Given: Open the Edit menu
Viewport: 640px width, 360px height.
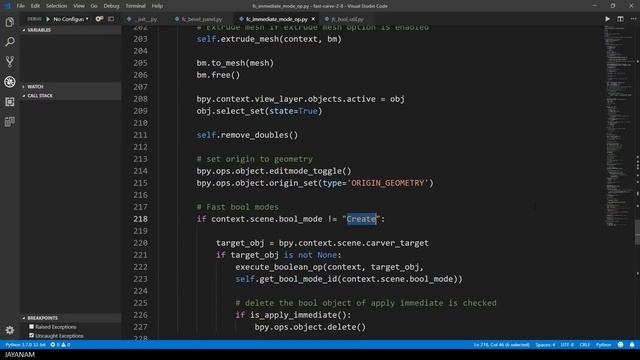Looking at the screenshot, I should [x=36, y=6].
